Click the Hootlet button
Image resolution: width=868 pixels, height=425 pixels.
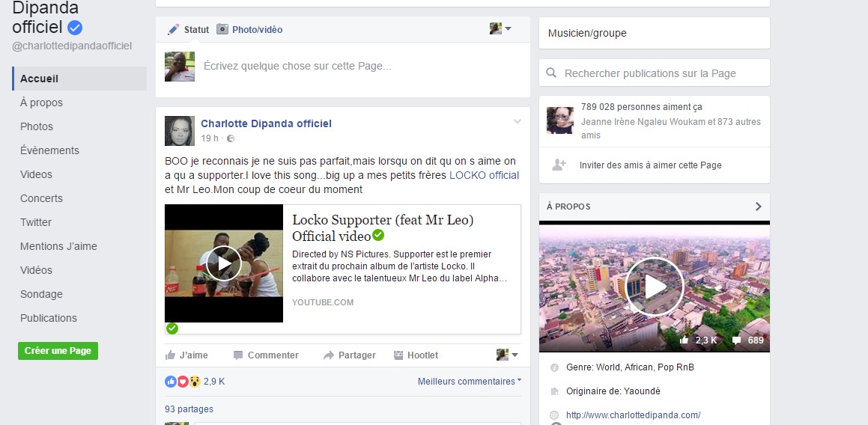(x=416, y=355)
